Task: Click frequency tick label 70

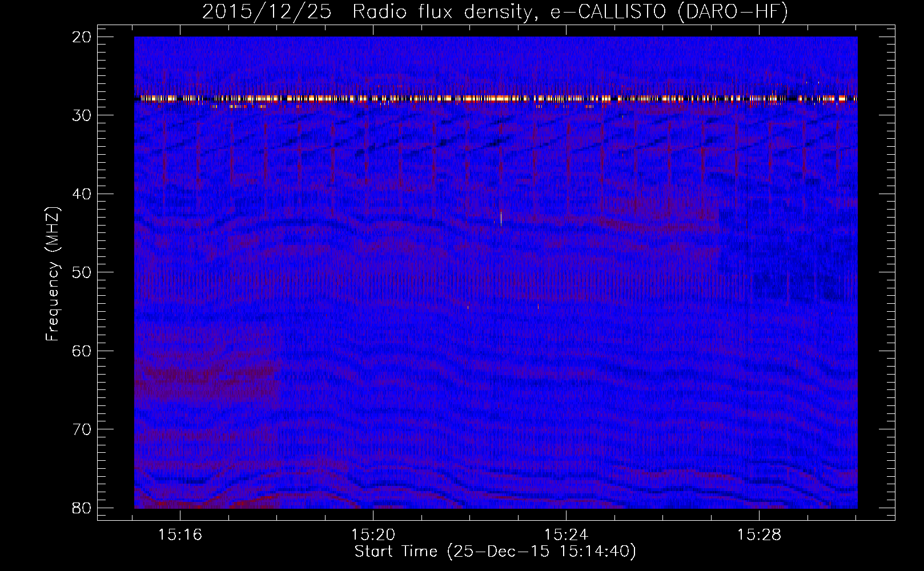Action: [x=83, y=429]
